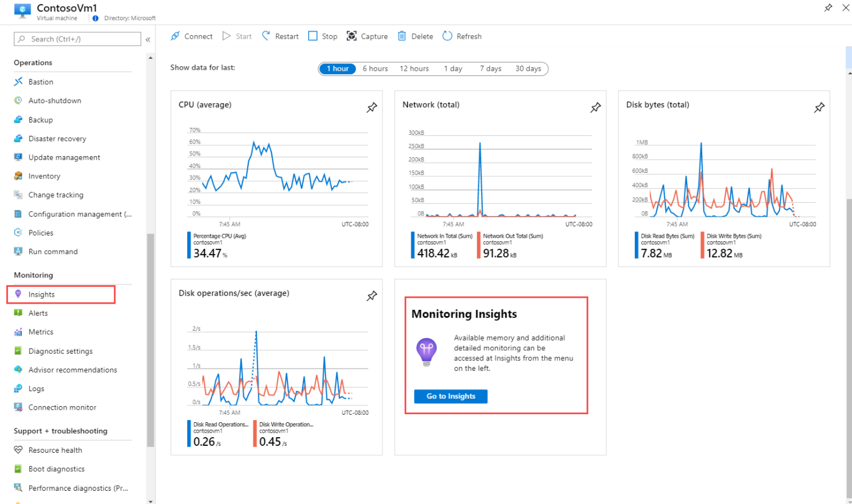852x504 pixels.
Task: Click the Inventory box icon
Action: click(x=18, y=176)
